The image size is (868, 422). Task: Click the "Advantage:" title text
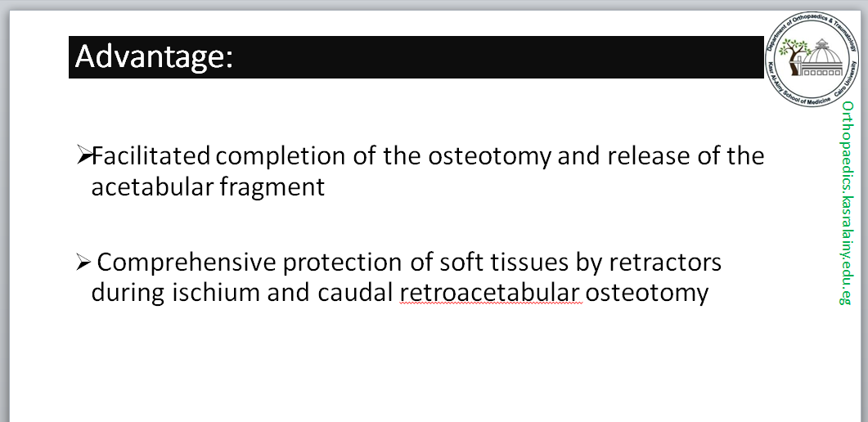click(x=154, y=56)
